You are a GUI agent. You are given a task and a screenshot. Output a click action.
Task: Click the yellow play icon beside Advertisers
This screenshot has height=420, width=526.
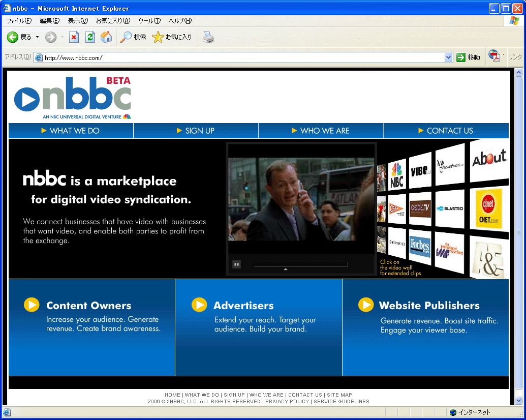click(x=199, y=305)
